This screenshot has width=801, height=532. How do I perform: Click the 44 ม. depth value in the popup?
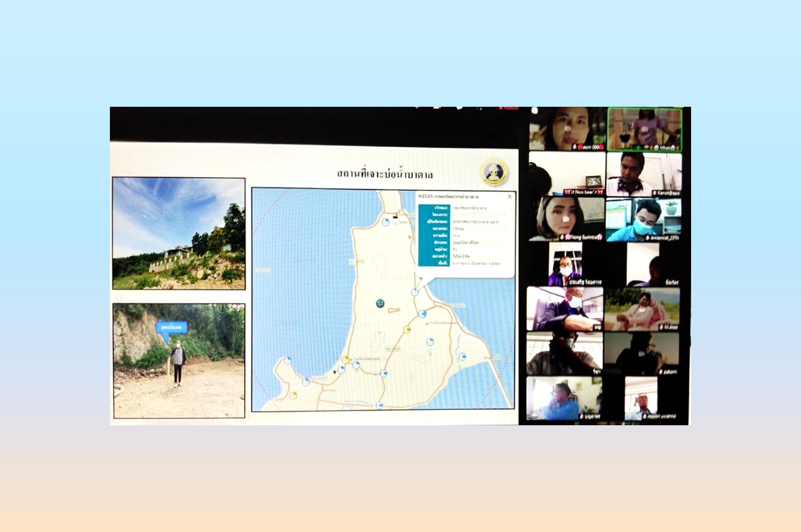tap(457, 236)
